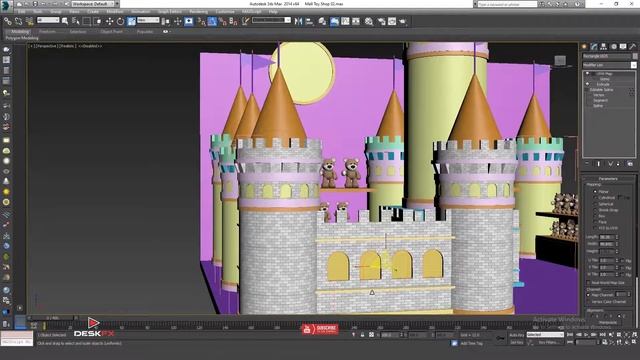Open the Select by Name dialog
This screenshot has height=360, width=640.
(76, 21)
